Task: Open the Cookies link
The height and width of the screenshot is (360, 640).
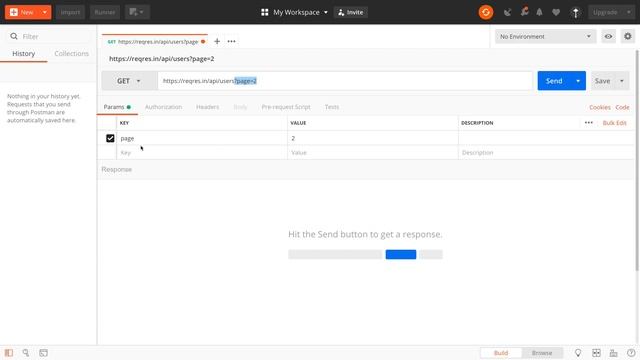Action: 600,107
